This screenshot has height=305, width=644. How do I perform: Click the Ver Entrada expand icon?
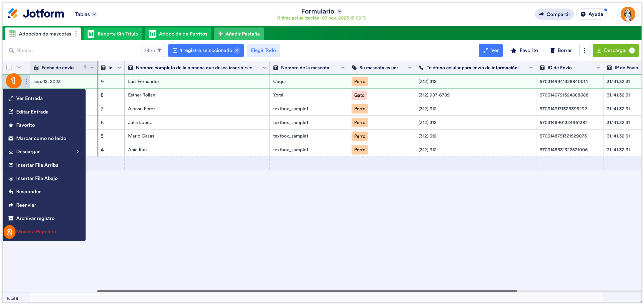(11, 98)
